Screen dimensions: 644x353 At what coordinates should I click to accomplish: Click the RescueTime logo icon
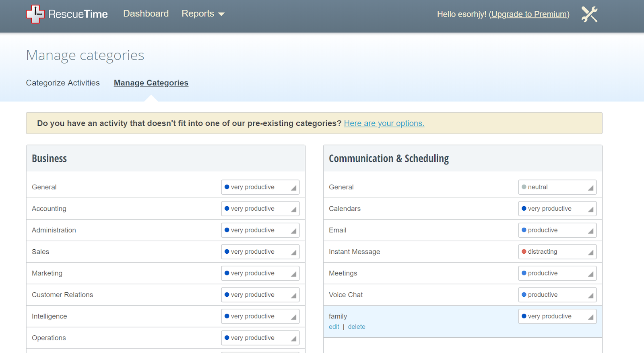(35, 14)
